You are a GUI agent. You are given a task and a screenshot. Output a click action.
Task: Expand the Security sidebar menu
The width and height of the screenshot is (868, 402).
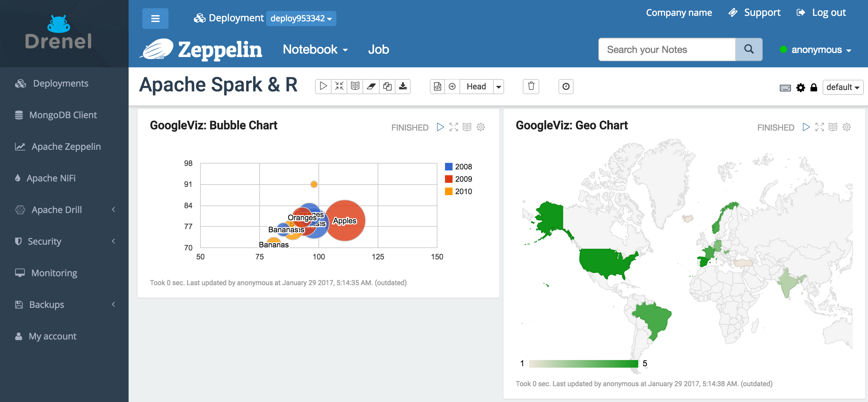64,242
